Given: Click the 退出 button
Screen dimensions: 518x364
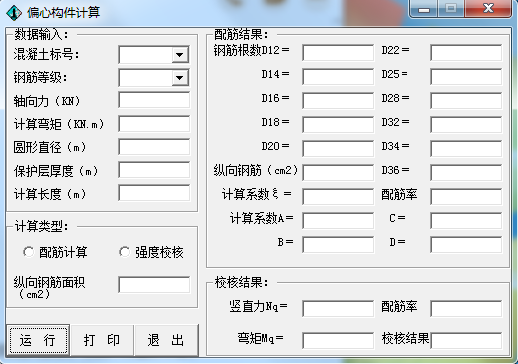Looking at the screenshot, I should click(166, 340).
